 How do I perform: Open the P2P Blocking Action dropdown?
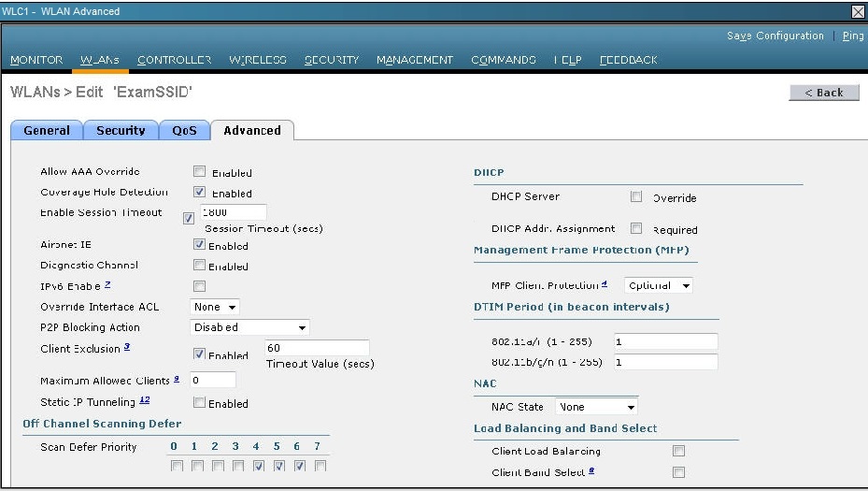pyautogui.click(x=249, y=327)
